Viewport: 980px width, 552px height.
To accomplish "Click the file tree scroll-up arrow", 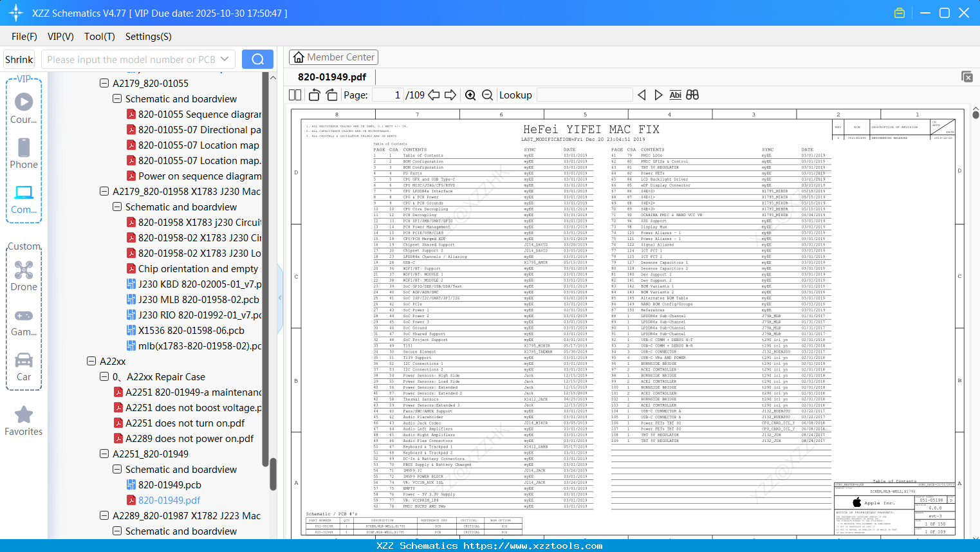I will coord(273,77).
